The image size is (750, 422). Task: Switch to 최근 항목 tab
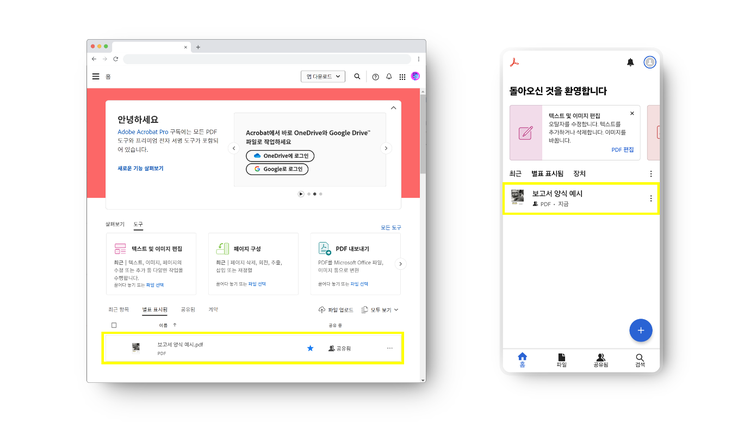pos(119,310)
